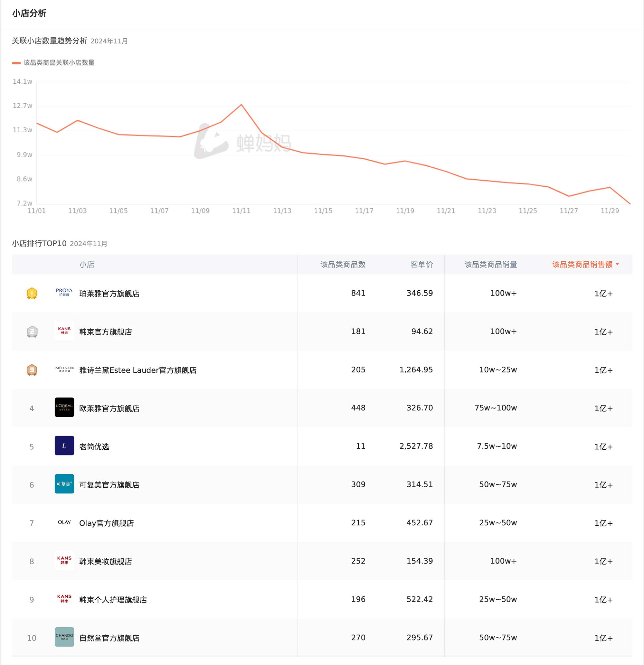Click the PROYA shop logo icon

[x=64, y=293]
